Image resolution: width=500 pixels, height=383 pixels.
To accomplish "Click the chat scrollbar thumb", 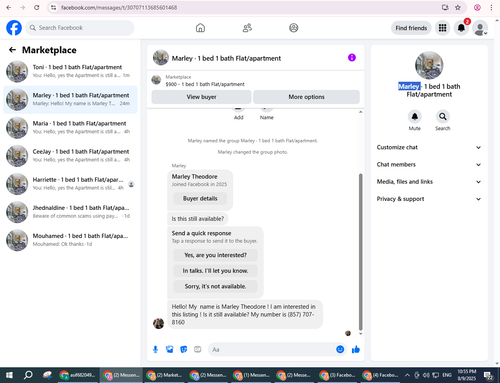I will click(360, 252).
